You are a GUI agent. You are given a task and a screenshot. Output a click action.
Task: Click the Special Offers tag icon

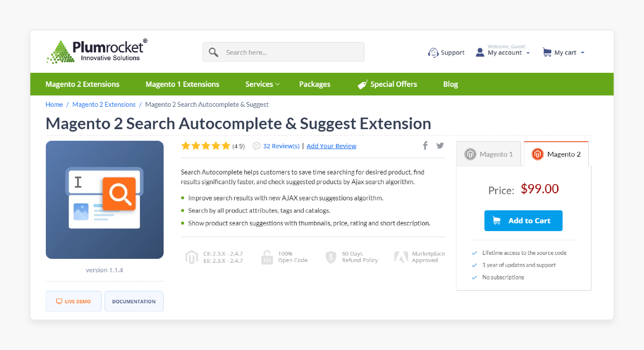[362, 84]
